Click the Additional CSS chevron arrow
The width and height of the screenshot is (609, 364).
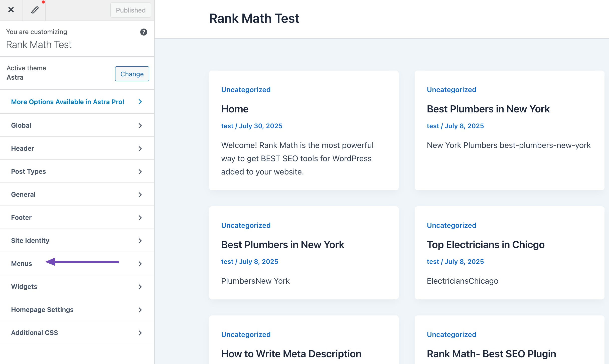(x=140, y=333)
